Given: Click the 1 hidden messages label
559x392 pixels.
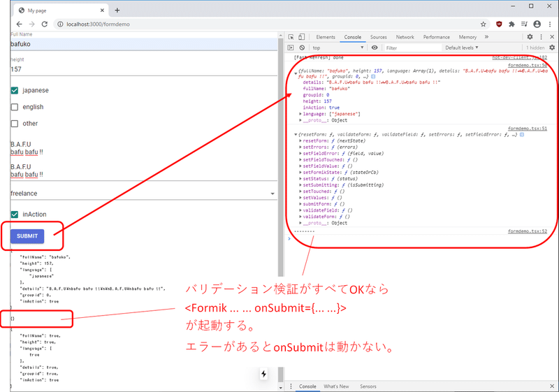Looking at the screenshot, I should (535, 48).
